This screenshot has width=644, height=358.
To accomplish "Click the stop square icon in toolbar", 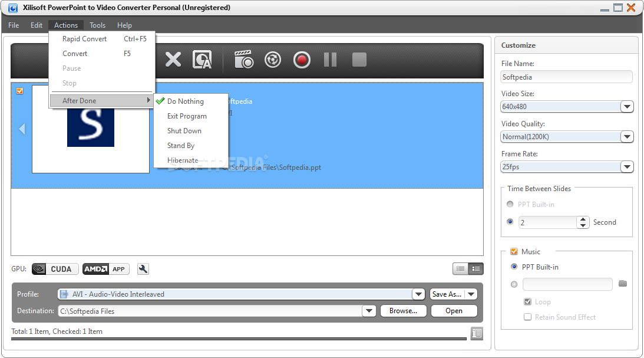I will coord(359,60).
